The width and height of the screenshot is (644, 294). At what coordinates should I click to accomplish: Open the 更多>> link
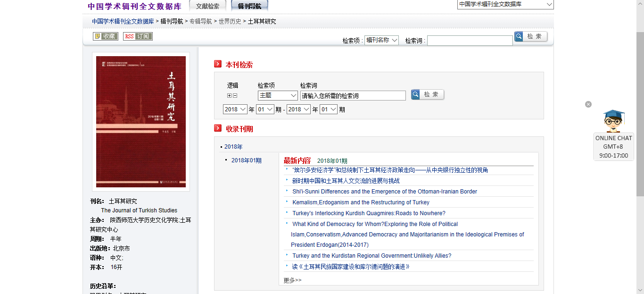point(292,280)
